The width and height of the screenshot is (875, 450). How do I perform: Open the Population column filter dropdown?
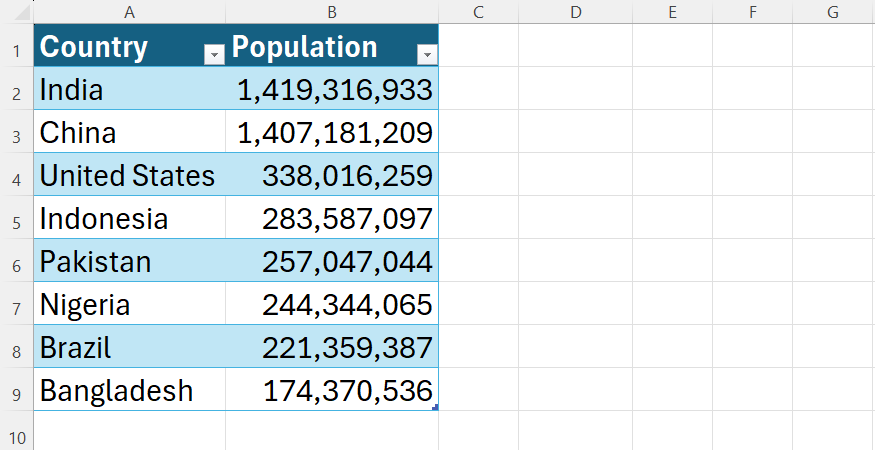tap(427, 55)
